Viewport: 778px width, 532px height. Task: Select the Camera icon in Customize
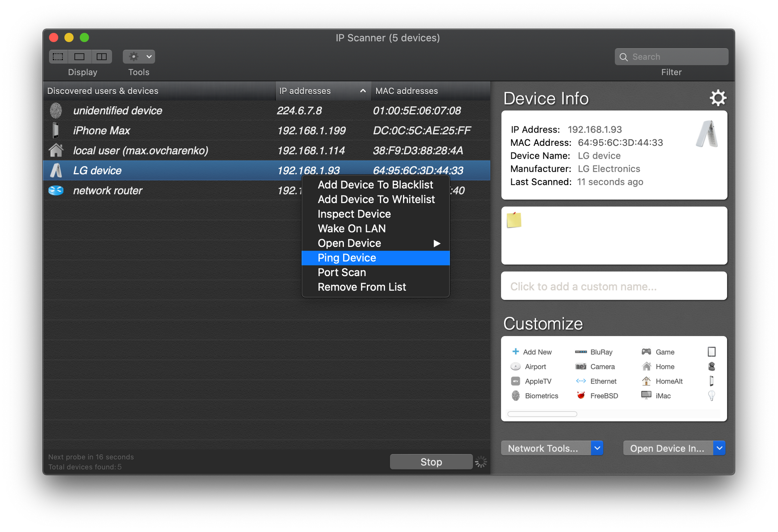(581, 366)
